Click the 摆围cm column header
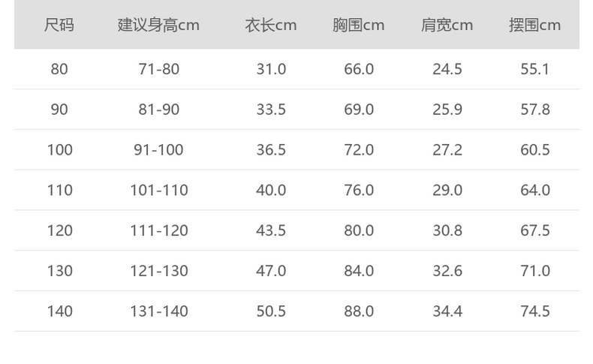Screen dimensions: 593x364 point(535,25)
